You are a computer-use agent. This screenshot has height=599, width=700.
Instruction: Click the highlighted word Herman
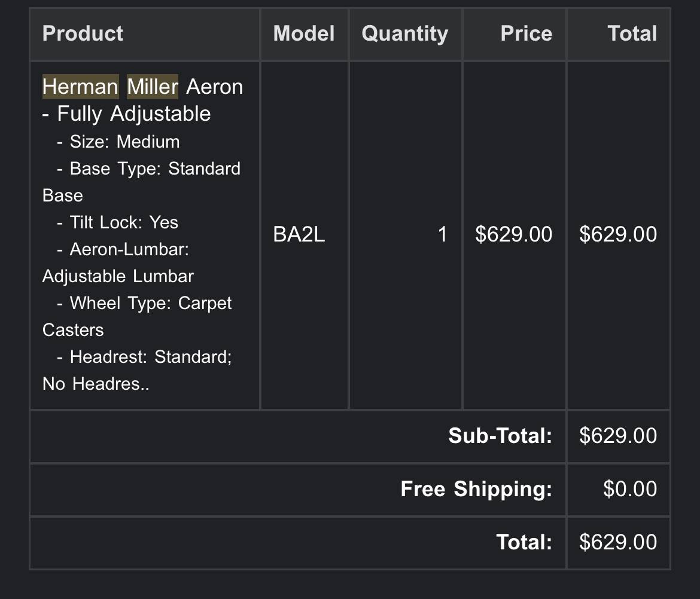(80, 87)
